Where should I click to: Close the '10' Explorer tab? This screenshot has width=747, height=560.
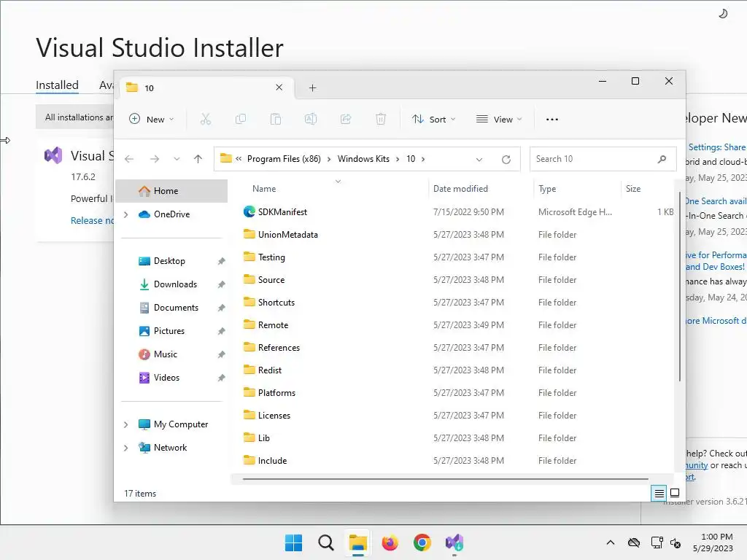coord(279,87)
